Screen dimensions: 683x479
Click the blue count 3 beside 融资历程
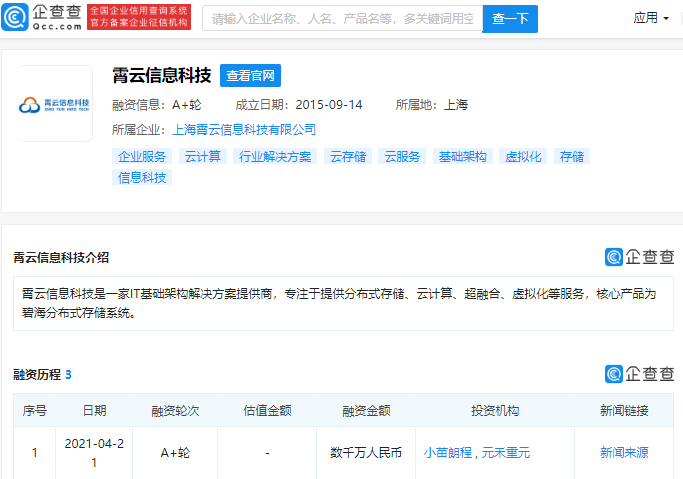coord(68,374)
